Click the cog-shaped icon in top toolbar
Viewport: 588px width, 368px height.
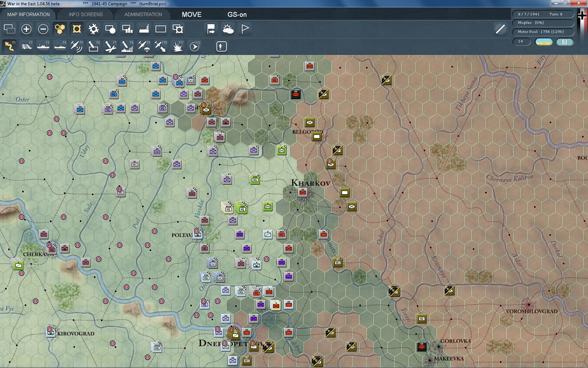click(x=93, y=29)
